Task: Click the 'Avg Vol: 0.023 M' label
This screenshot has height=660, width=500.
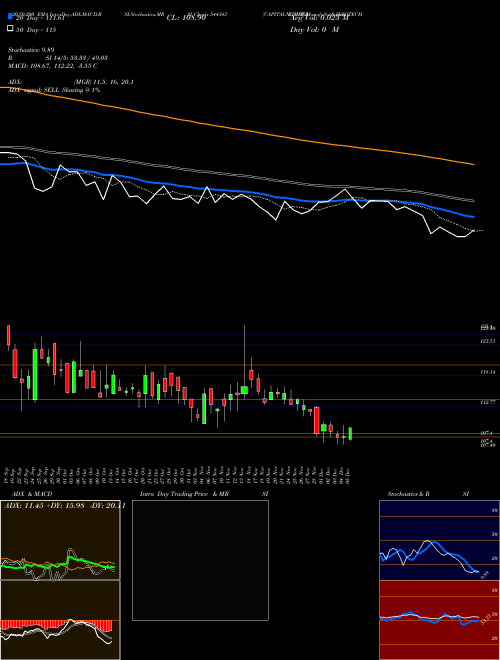Action: pos(319,18)
